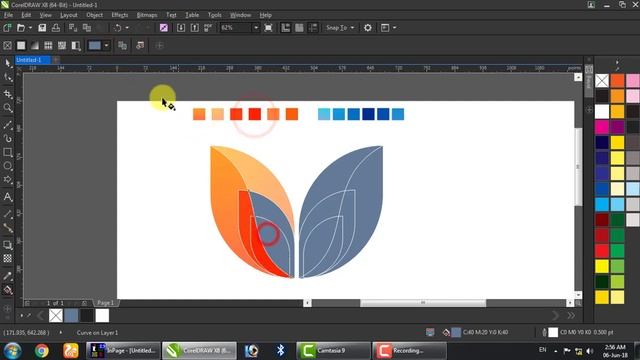Click the Undo arrow icon
Screen dimensions: 640x360
click(x=118, y=28)
